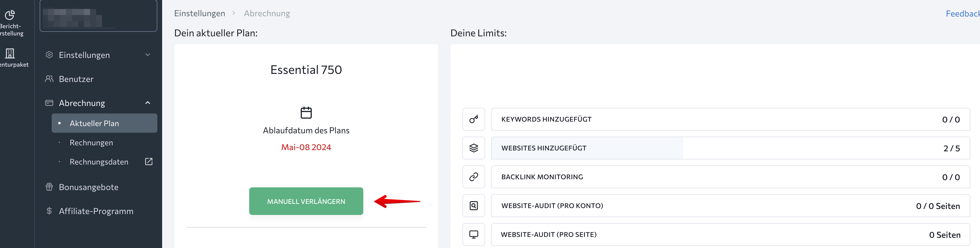The image size is (980, 248).
Task: Open Rechnungen in the sidebar
Action: [x=91, y=143]
